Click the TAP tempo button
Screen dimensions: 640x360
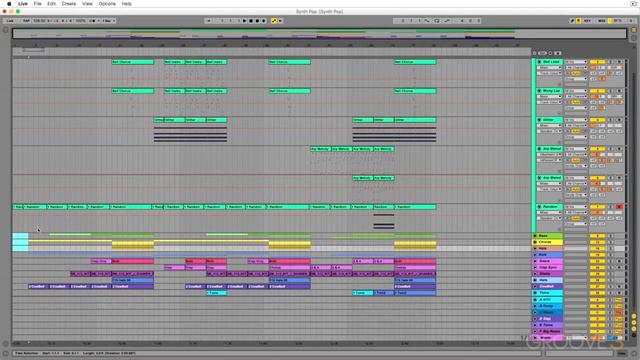coord(26,21)
